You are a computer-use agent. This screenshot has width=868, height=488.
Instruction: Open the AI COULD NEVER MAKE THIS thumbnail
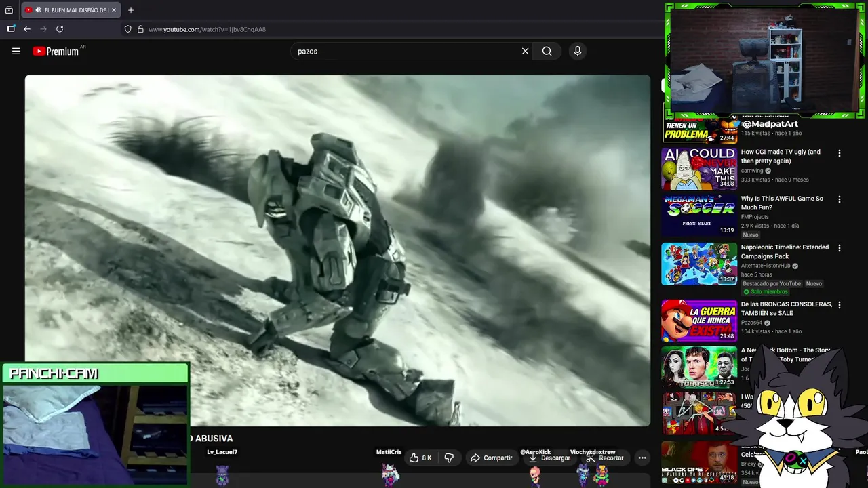click(x=699, y=169)
